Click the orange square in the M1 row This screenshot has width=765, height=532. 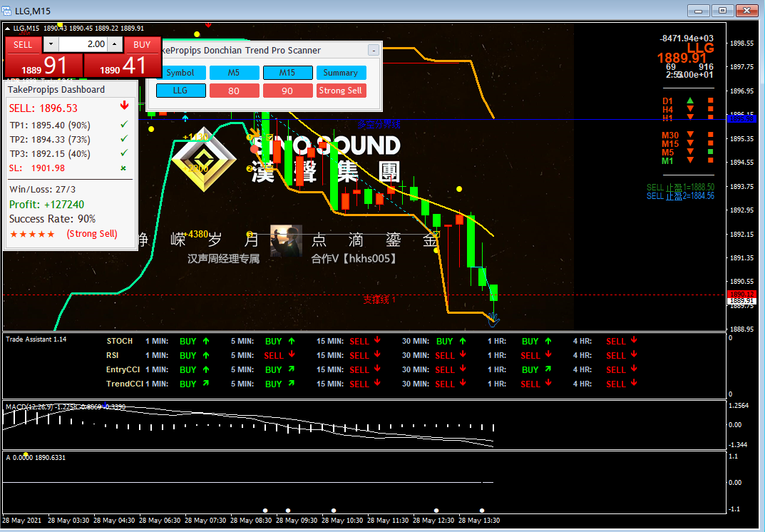point(710,160)
